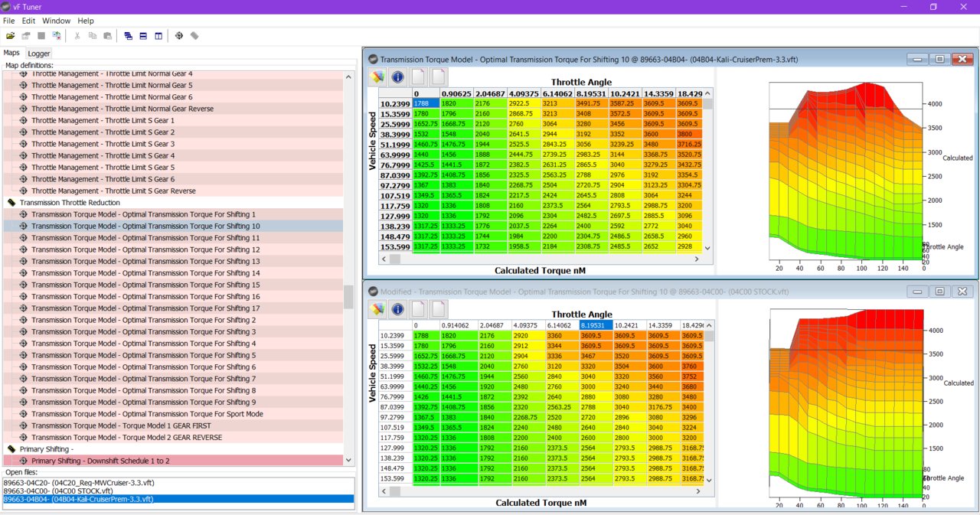Click the tag icon in main toolbar
Viewport: 980px width, 515px height.
194,36
